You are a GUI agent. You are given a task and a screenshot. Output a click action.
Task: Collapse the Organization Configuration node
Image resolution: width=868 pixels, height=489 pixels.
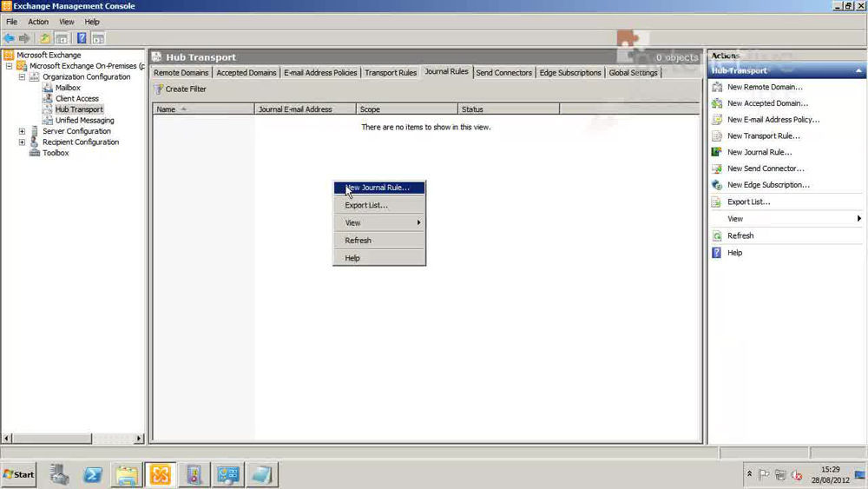tap(23, 77)
